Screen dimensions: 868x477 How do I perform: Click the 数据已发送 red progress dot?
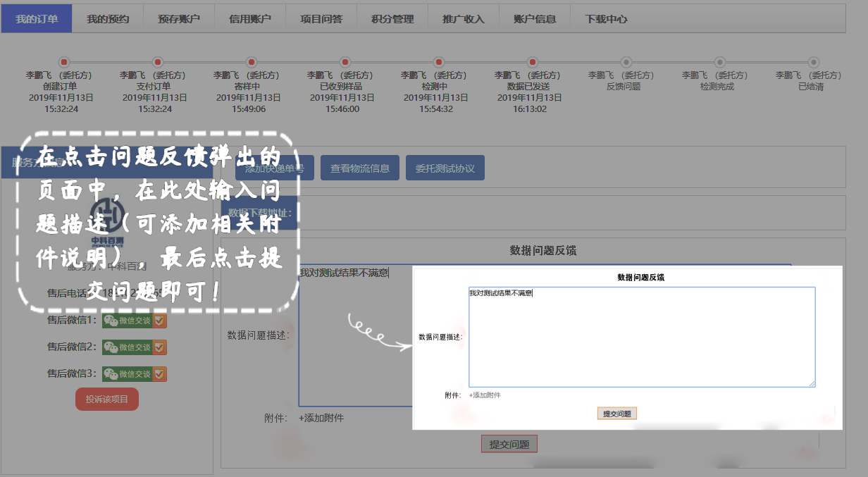533,62
